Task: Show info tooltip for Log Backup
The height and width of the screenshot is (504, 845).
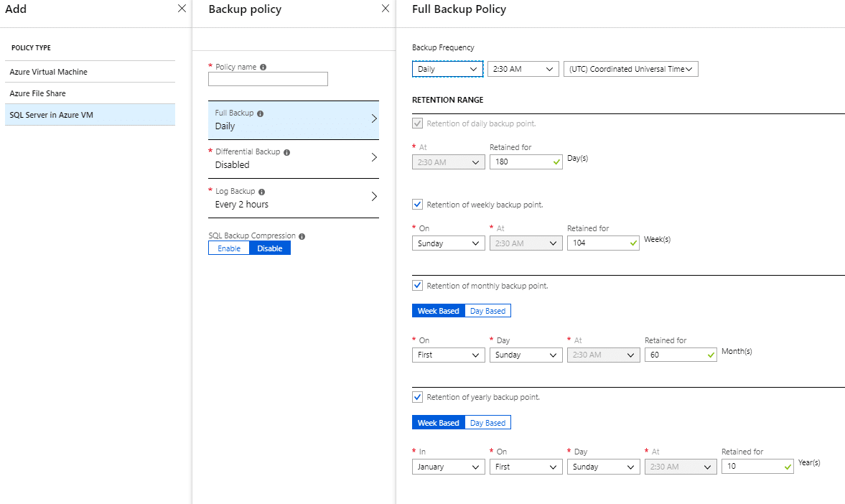Action: [x=261, y=192]
